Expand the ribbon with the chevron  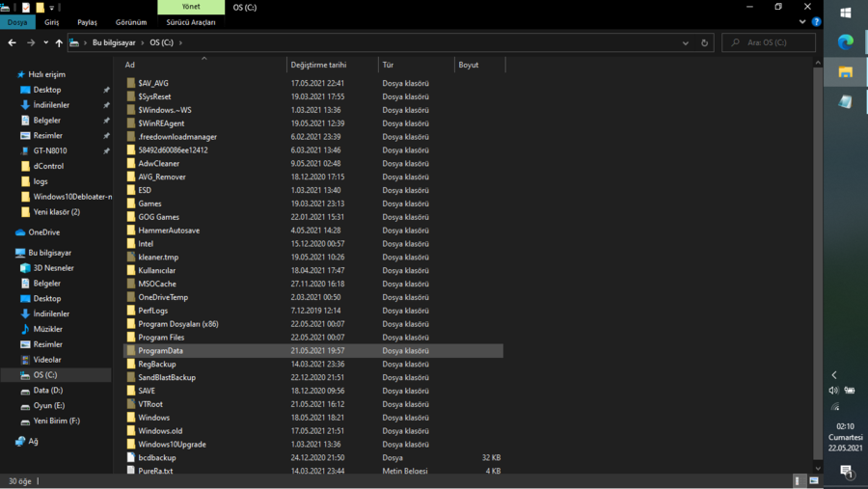coord(802,21)
